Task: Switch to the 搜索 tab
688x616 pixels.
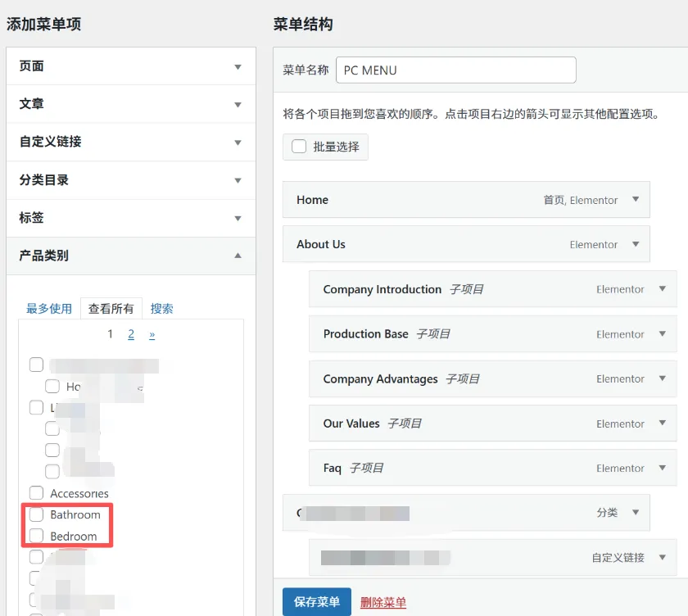Action: pyautogui.click(x=161, y=308)
